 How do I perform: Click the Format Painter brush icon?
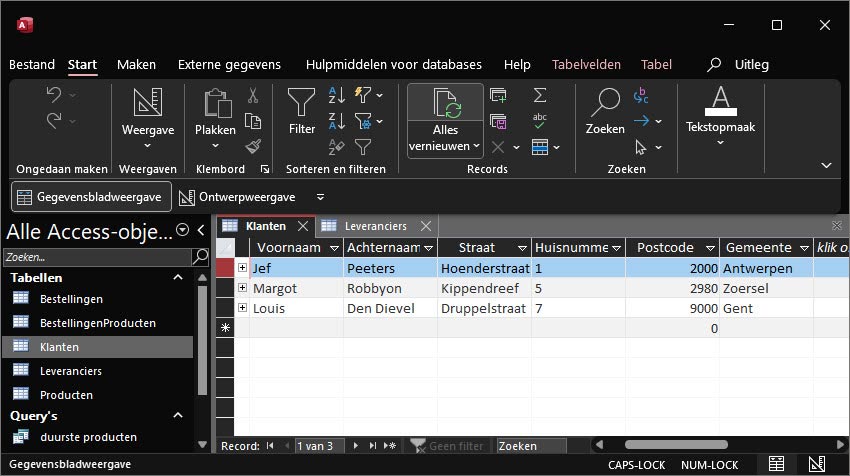[x=253, y=146]
